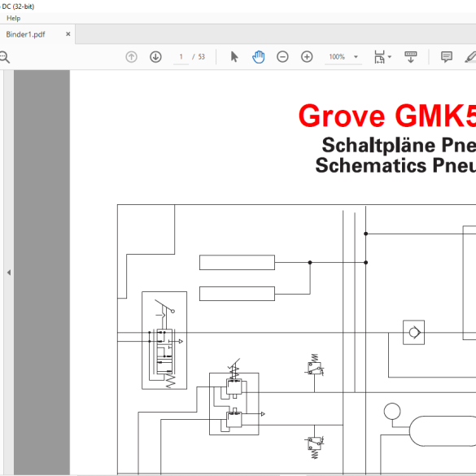Open the page fit options dropdown arrow
Viewport: 476px width, 476px height.
390,57
